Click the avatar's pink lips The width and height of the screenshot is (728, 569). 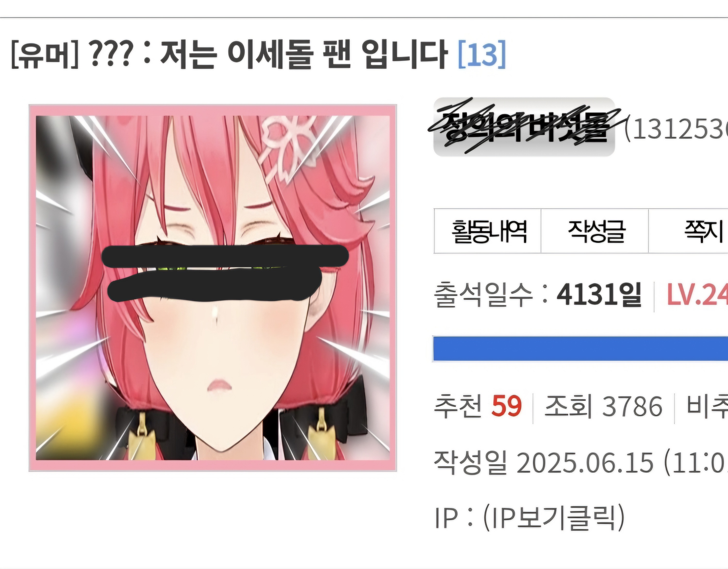[x=219, y=385]
